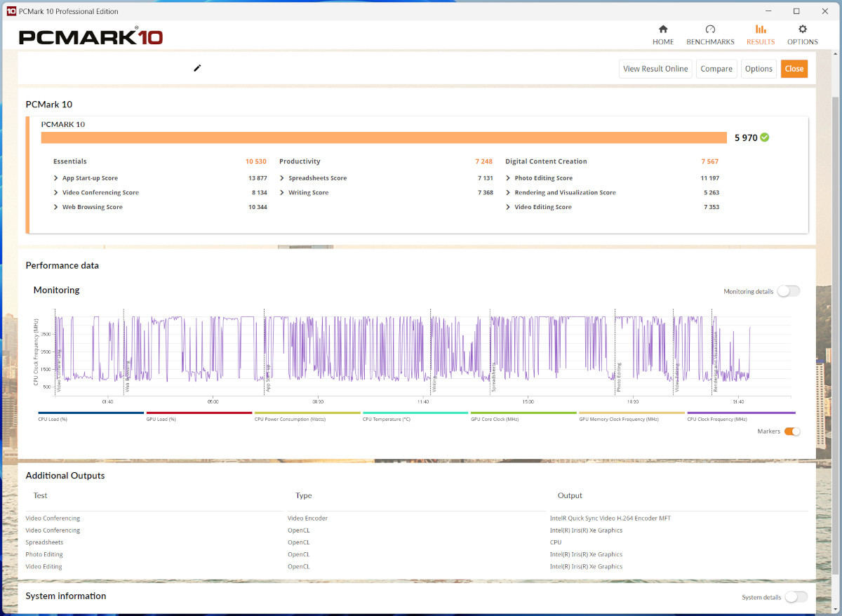This screenshot has width=842, height=616.
Task: Click the Photo Editing test row name
Action: click(x=44, y=554)
